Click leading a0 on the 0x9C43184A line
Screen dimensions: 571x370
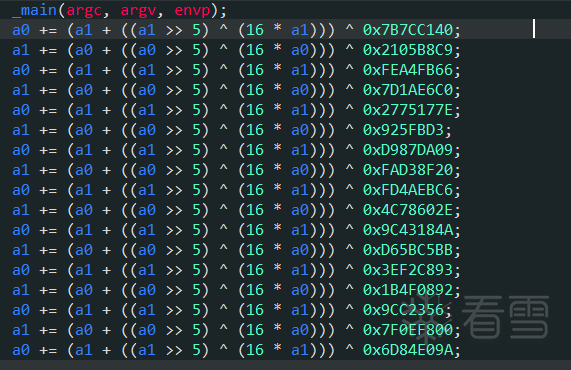click(x=21, y=230)
